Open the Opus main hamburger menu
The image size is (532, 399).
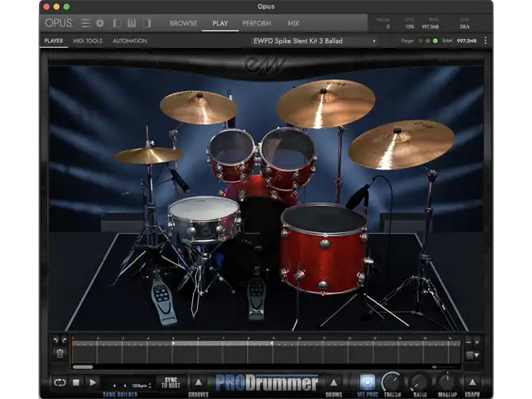85,23
